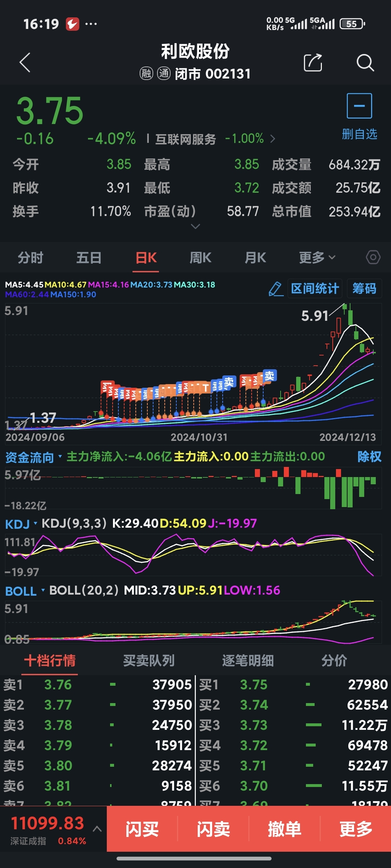Tap the 买3 price 3.73 row
The width and height of the screenshot is (391, 868).
294,725
